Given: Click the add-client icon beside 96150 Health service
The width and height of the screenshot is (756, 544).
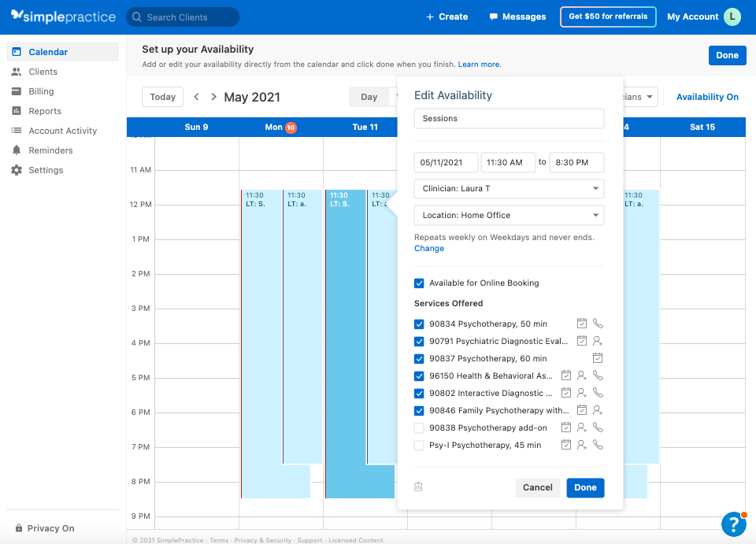Looking at the screenshot, I should 581,376.
